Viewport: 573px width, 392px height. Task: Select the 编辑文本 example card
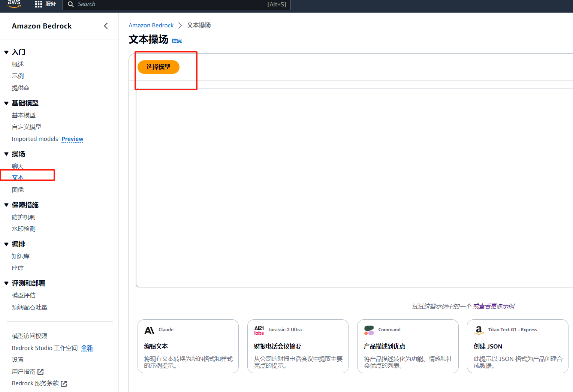[188, 346]
